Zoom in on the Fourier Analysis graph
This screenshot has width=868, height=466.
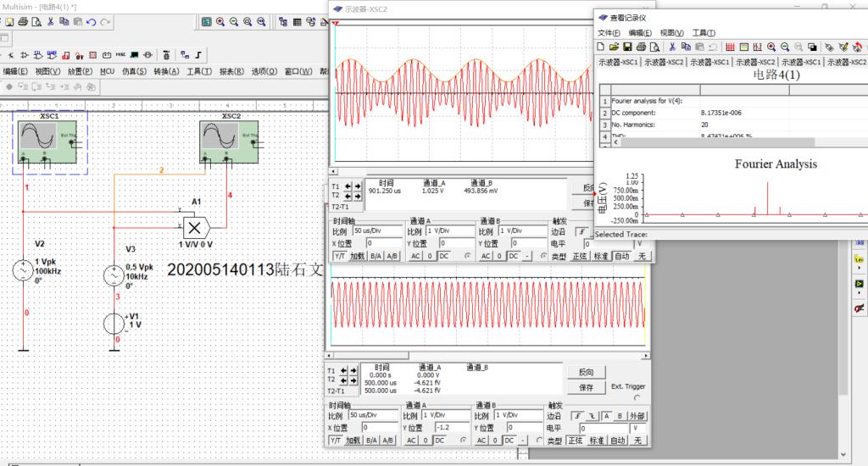pos(771,47)
